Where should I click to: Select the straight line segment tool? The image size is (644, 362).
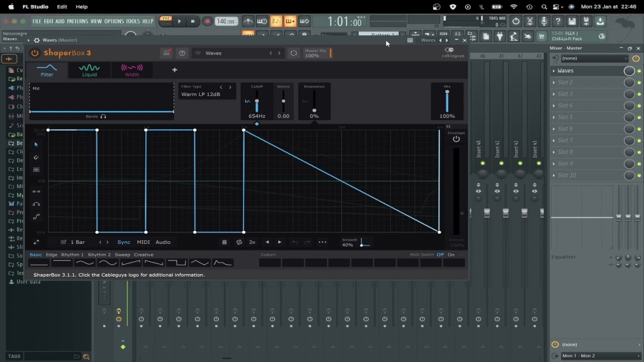[x=36, y=192]
